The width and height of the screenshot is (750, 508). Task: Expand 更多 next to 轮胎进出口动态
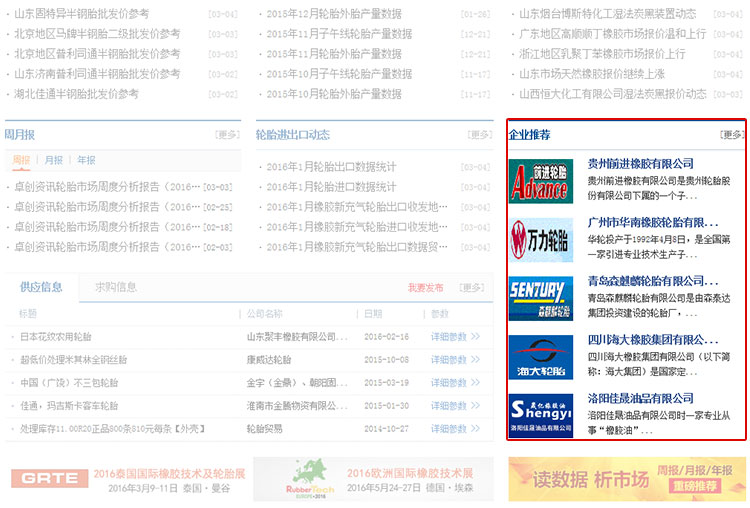pyautogui.click(x=478, y=135)
